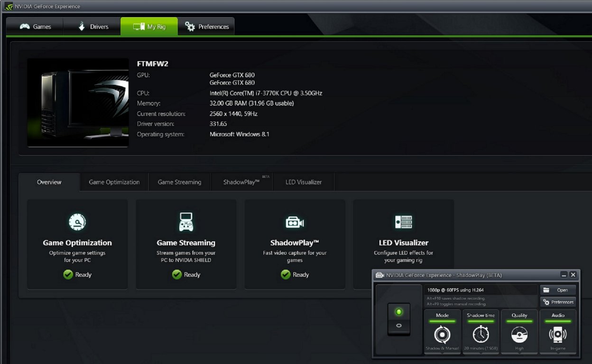
Task: Click the FTMFW2 computer name
Action: (x=153, y=64)
